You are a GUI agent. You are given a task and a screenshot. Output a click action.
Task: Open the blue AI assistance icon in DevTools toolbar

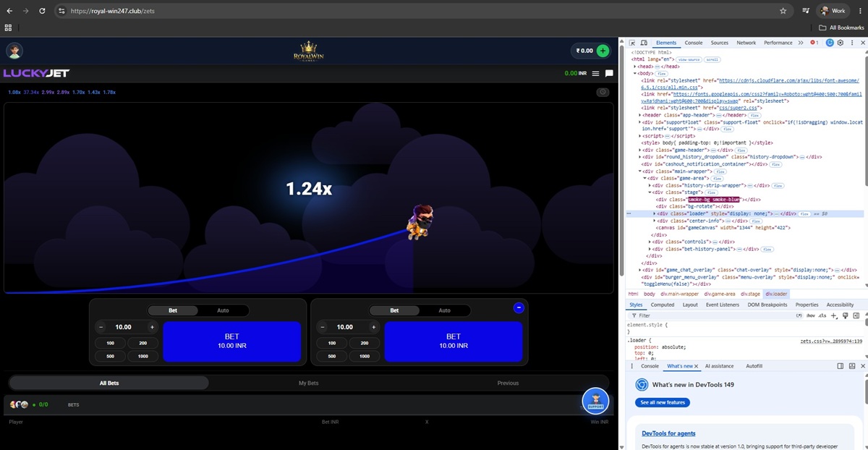[830, 43]
